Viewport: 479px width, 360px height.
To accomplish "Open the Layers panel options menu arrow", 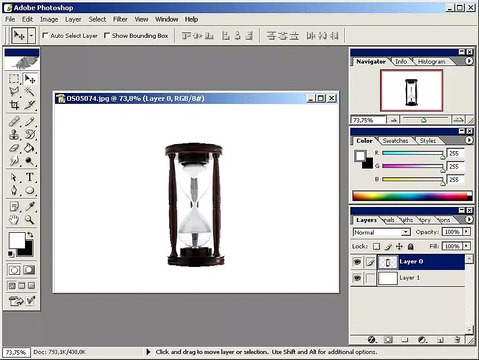I will coord(469,219).
